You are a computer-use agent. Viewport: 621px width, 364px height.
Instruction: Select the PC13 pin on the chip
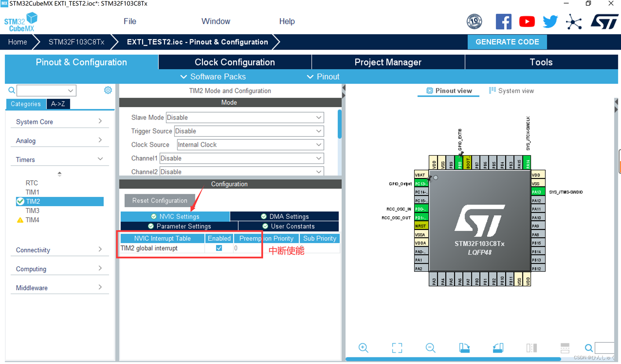pos(421,183)
